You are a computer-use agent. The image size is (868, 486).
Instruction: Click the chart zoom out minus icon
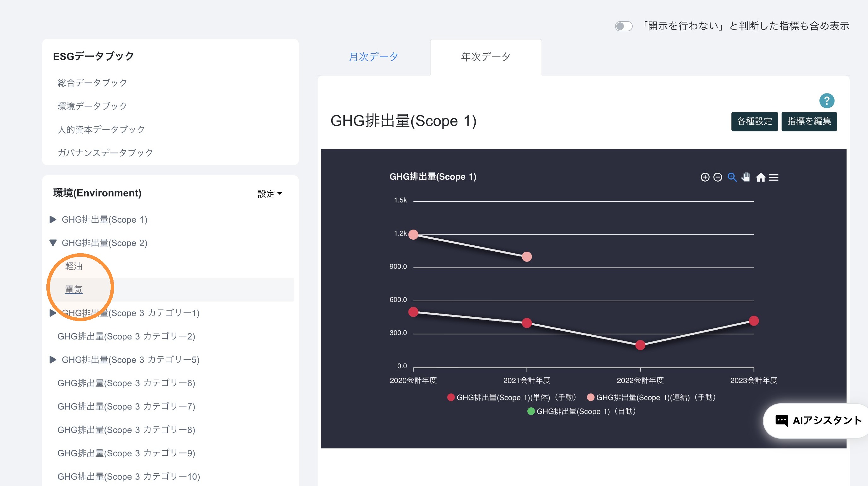(718, 177)
